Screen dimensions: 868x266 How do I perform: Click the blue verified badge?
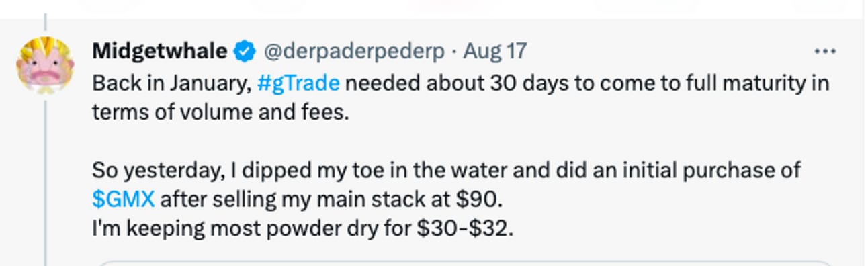(244, 51)
